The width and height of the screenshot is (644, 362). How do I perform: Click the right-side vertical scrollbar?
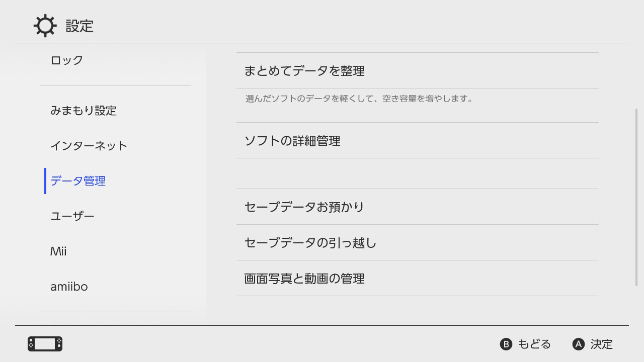[636, 197]
